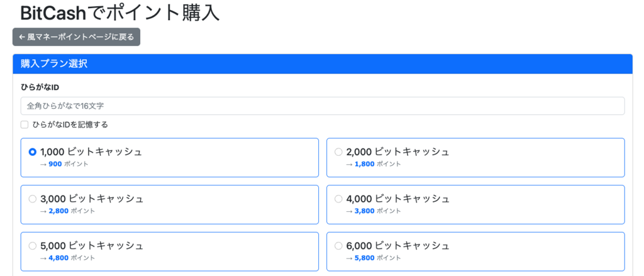Click the 購入プラン選択 blue panel header
The width and height of the screenshot is (644, 276).
coord(322,63)
